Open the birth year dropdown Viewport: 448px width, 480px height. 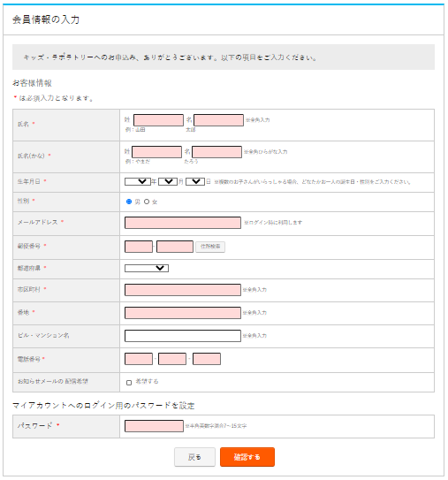[x=138, y=181]
